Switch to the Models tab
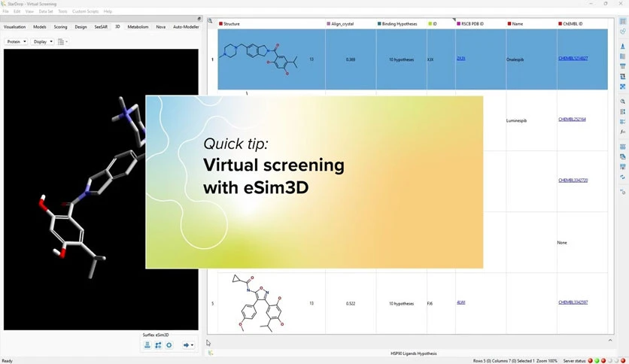This screenshot has height=364, width=629. click(40, 27)
